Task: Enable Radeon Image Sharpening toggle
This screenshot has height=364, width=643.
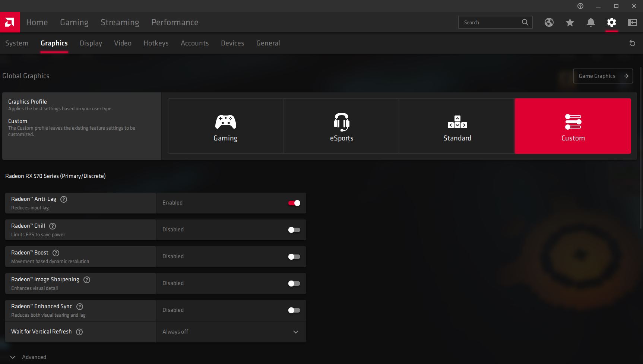Action: 294,284
